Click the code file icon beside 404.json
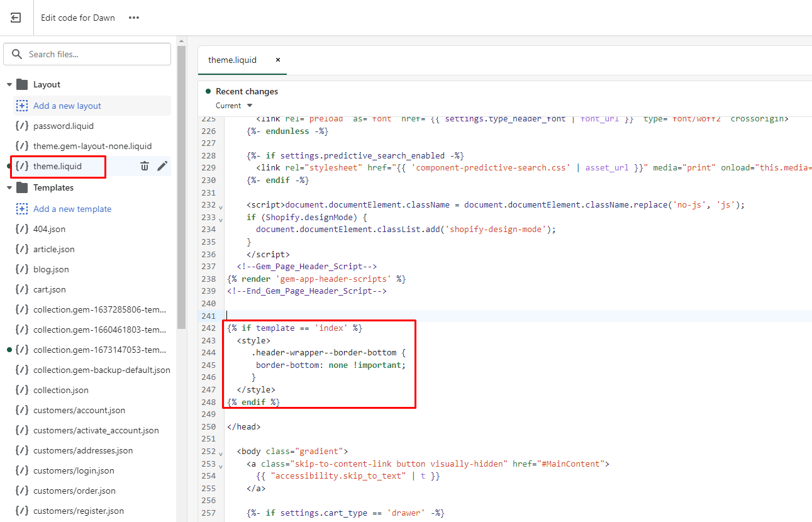 tap(22, 229)
